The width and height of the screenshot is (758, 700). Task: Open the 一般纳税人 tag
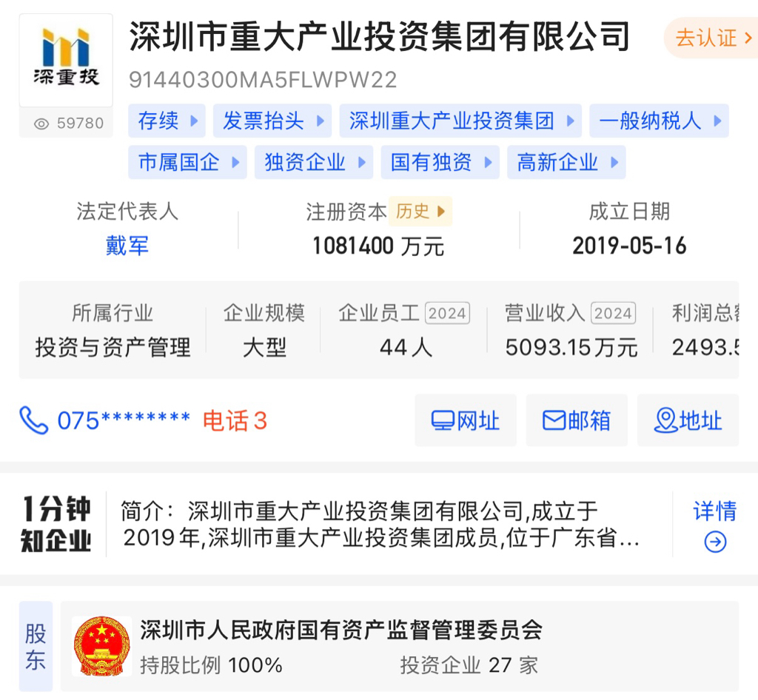pyautogui.click(x=660, y=121)
